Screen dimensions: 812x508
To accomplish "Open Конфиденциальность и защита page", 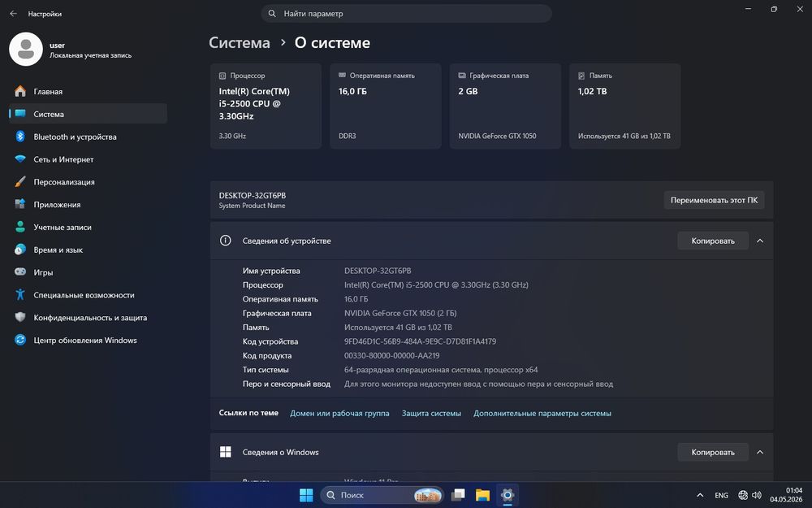I will pyautogui.click(x=88, y=317).
